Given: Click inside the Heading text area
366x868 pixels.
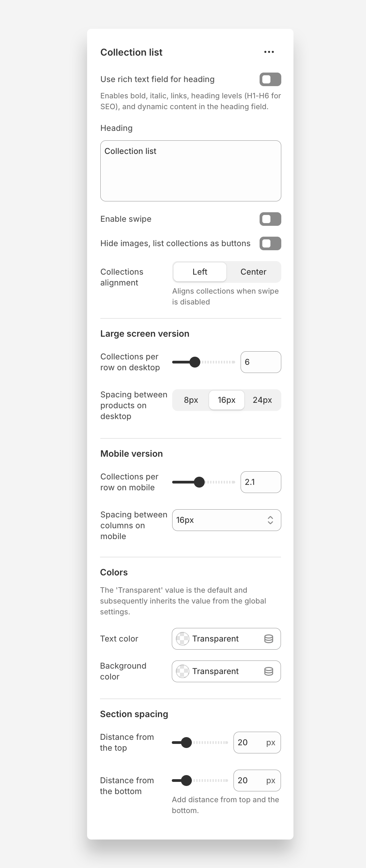Looking at the screenshot, I should tap(190, 171).
